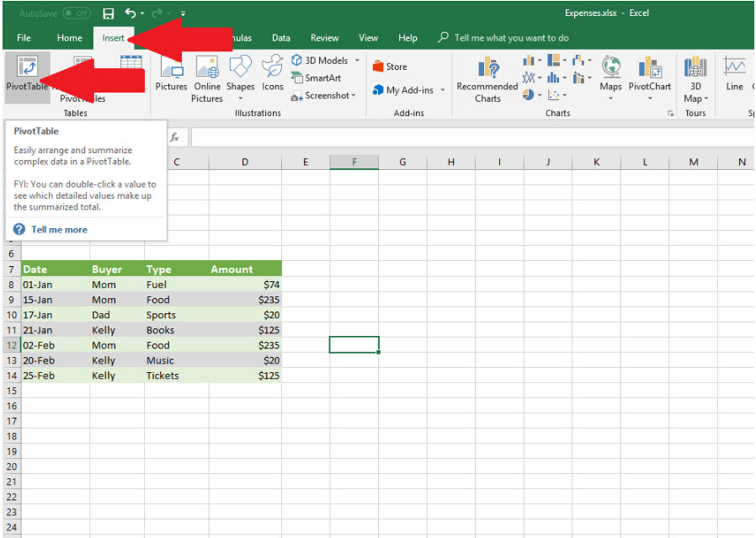
Task: Click the Icons button in Illustrations
Action: pos(272,74)
